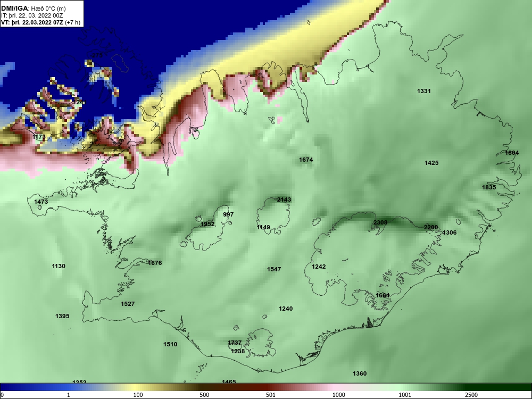
Task: Click the 1737 height value
Action: point(235,343)
